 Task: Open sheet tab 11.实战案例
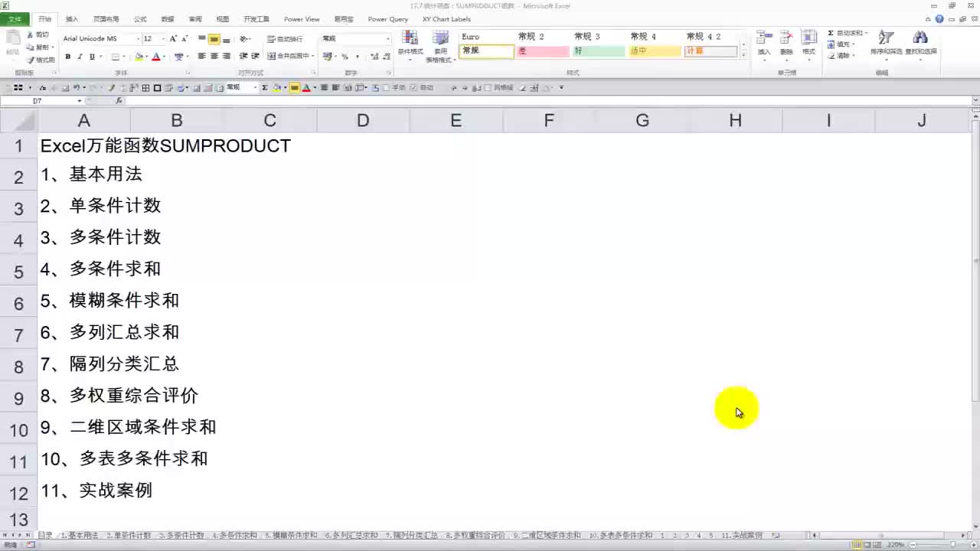click(741, 536)
